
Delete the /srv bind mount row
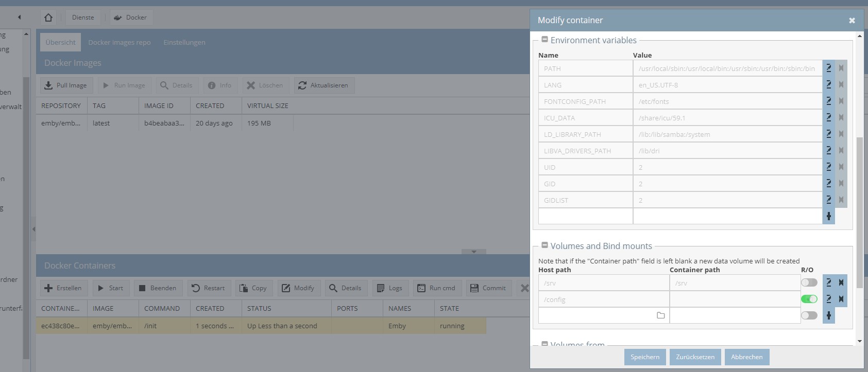[841, 282]
